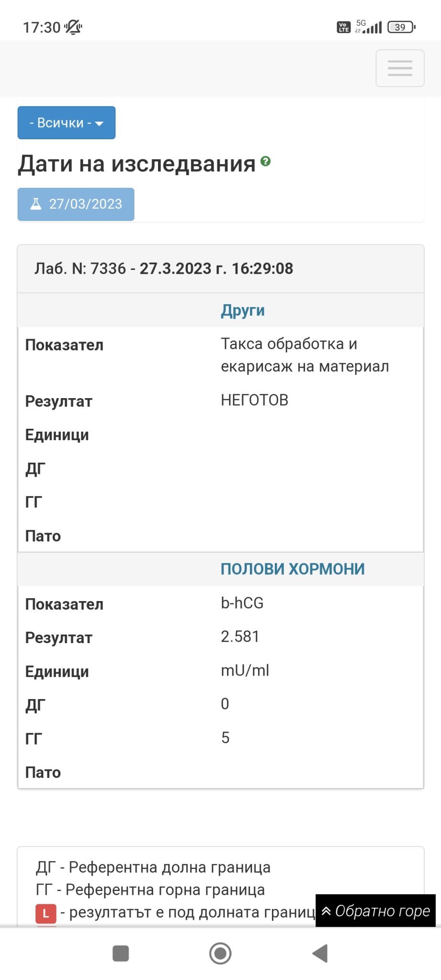Tap the Android back triangle button
Viewport: 441px width, 980px height.
(x=320, y=953)
